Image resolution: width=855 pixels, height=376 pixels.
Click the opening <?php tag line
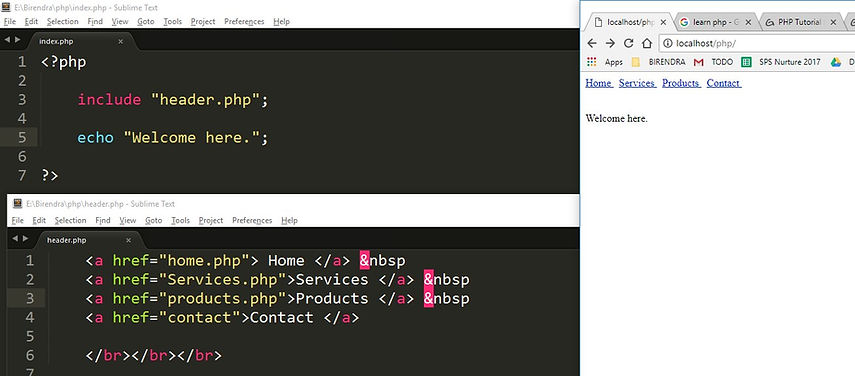pos(64,62)
